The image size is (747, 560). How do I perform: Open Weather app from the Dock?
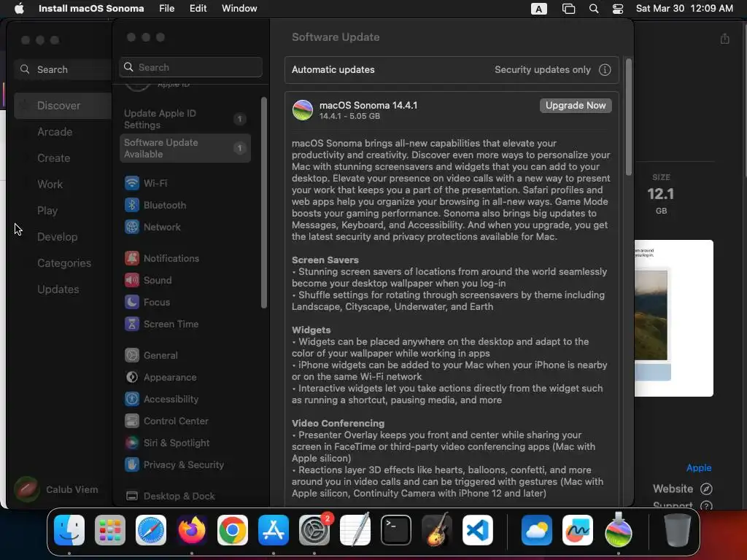click(537, 530)
